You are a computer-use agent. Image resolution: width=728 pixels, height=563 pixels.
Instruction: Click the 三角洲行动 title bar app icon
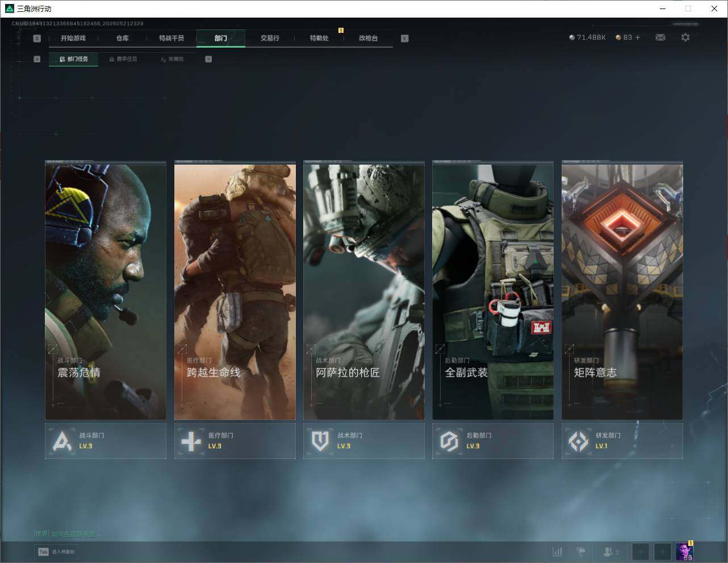[9, 9]
